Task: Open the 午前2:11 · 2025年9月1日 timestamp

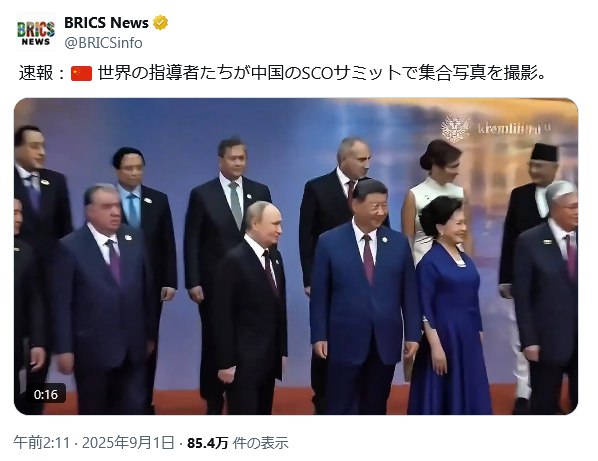Action: pyautogui.click(x=94, y=443)
